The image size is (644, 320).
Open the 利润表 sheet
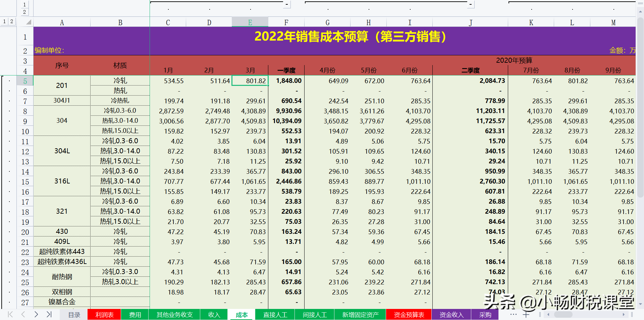click(x=104, y=315)
